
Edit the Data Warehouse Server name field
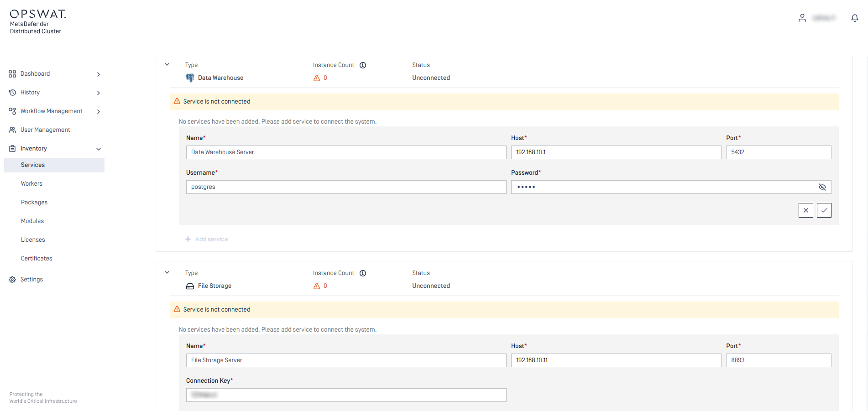click(x=346, y=152)
